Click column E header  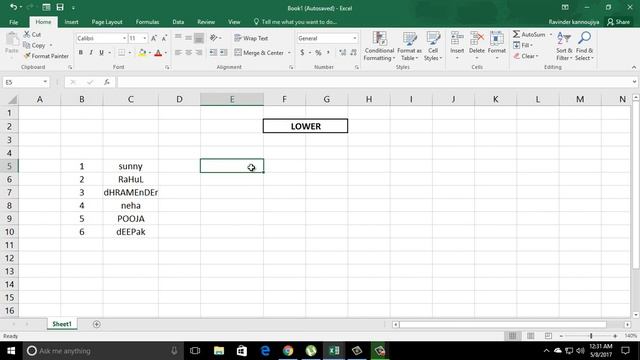pos(232,99)
